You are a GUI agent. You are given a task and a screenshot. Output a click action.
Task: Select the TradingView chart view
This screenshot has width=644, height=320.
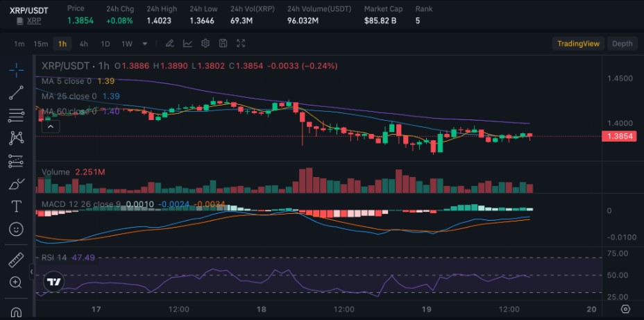(578, 44)
